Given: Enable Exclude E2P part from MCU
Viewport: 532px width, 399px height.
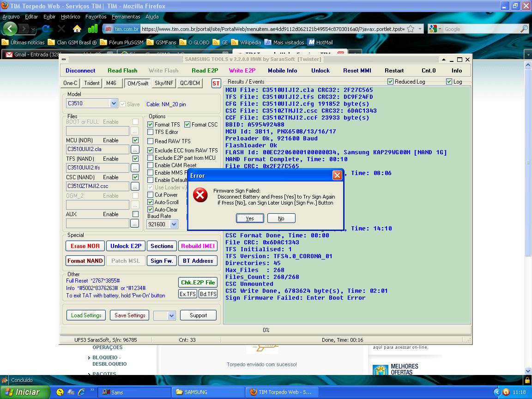Looking at the screenshot, I should click(150, 158).
